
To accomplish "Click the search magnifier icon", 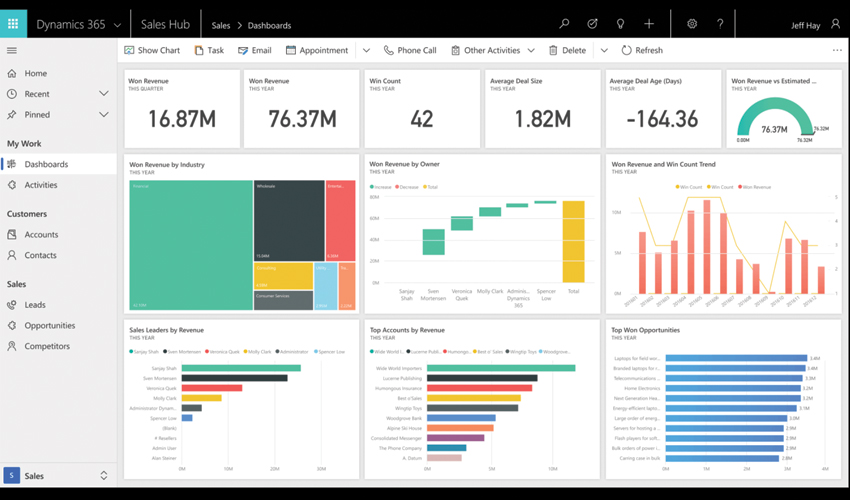I will [x=564, y=24].
